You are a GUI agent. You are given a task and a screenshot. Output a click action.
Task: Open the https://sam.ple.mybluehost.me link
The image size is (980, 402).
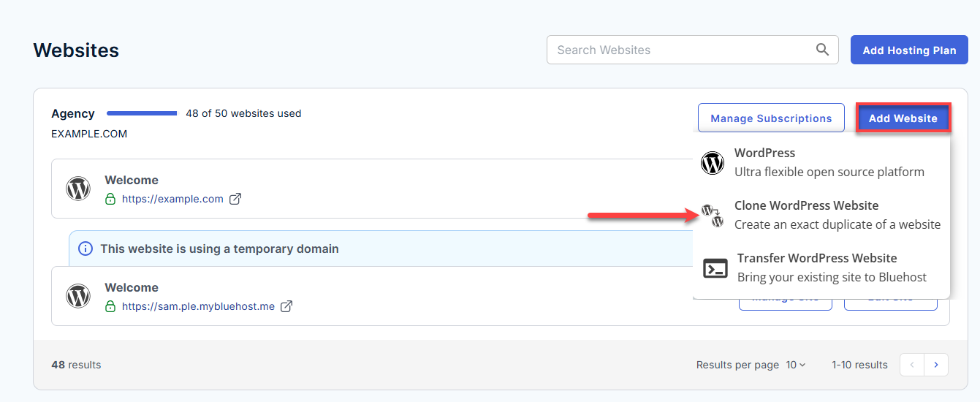click(x=198, y=306)
